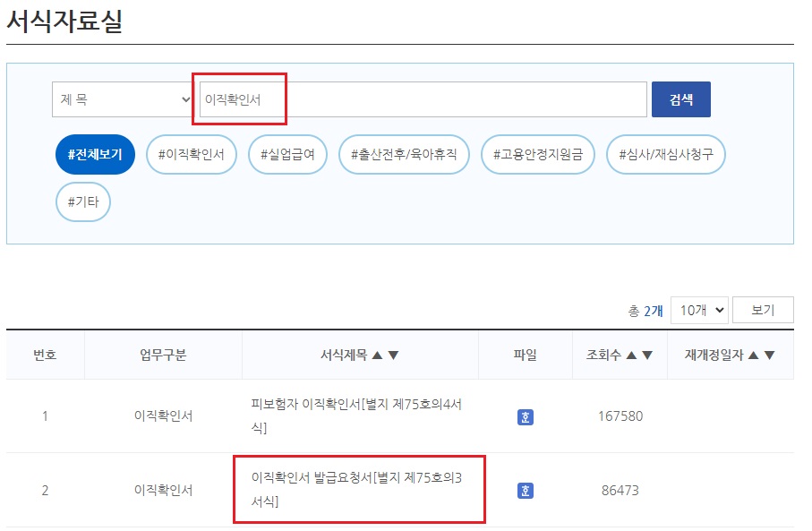Toggle the #실업급여 filter tag
Viewport: 812px width, 531px height.
tap(286, 154)
